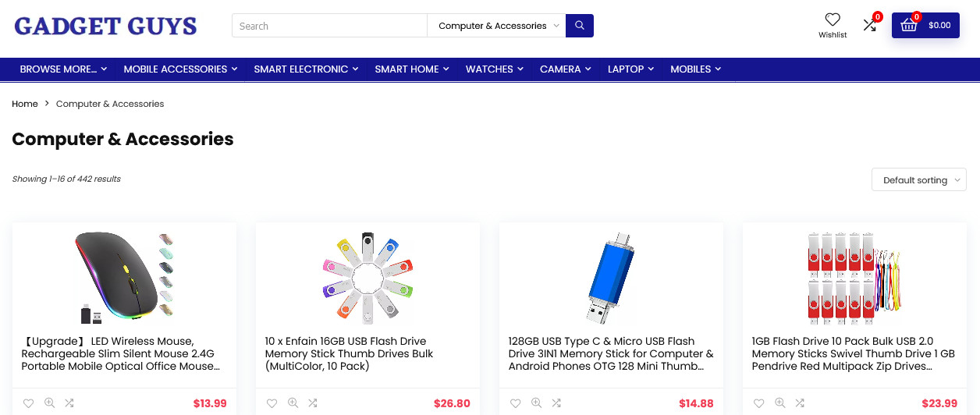Compare the 1GB Flash Drive 10 Pack
The width and height of the screenshot is (980, 415).
(x=800, y=403)
